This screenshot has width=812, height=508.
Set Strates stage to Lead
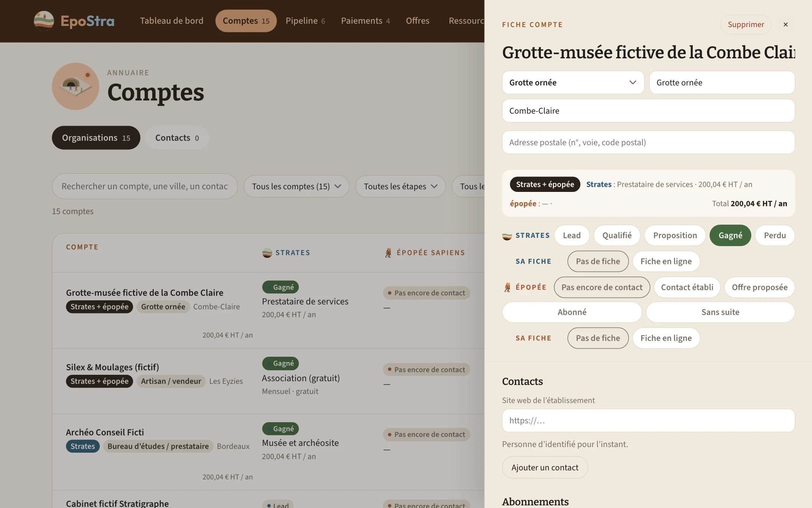click(x=571, y=236)
